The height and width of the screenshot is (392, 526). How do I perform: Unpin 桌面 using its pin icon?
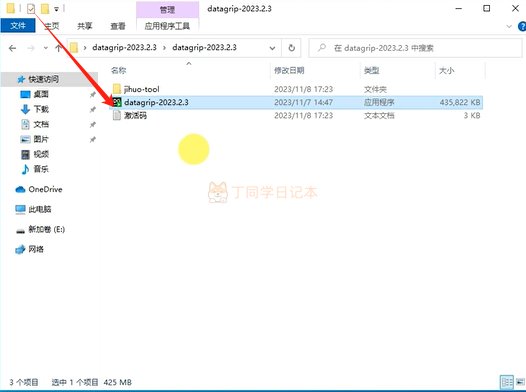tap(93, 95)
